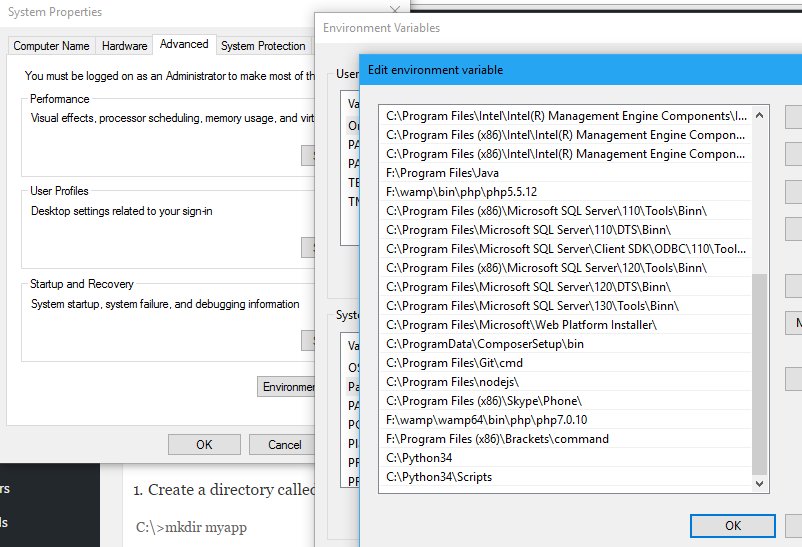The width and height of the screenshot is (802, 547).
Task: Select F:\wamp\bin\php\php5.5.12 entry
Action: pyautogui.click(x=566, y=191)
